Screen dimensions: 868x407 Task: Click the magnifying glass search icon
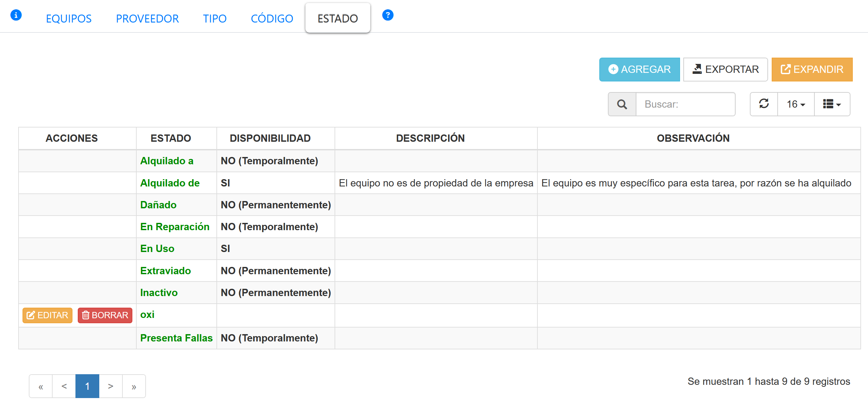(x=622, y=104)
